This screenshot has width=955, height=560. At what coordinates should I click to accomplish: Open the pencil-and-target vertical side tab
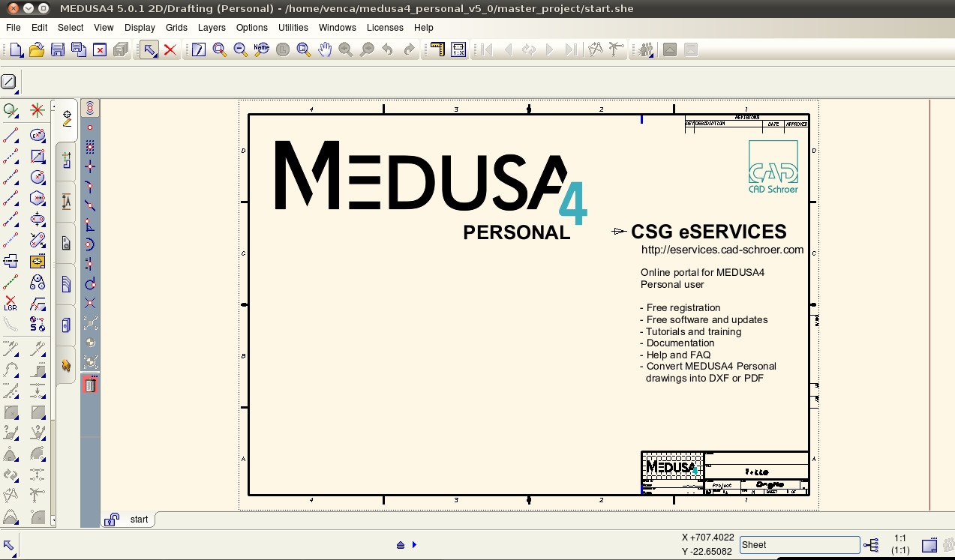(66, 120)
